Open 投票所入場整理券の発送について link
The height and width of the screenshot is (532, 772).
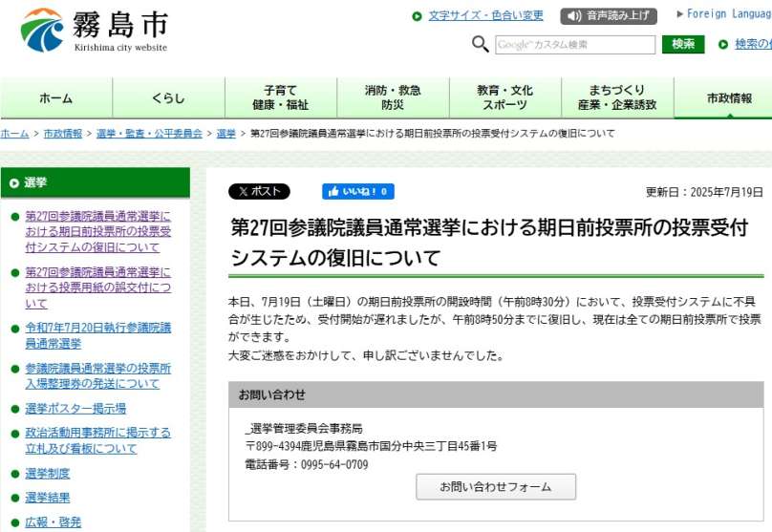coord(98,376)
